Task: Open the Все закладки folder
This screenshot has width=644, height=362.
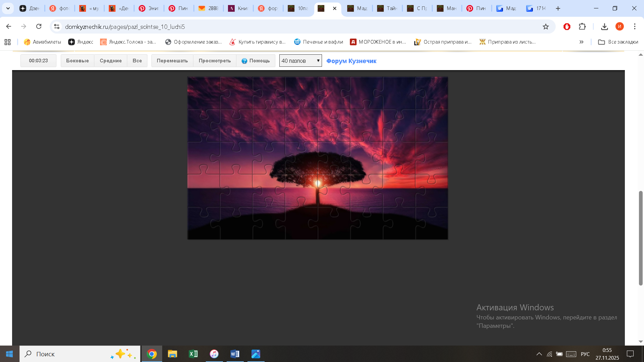Action: (618, 42)
